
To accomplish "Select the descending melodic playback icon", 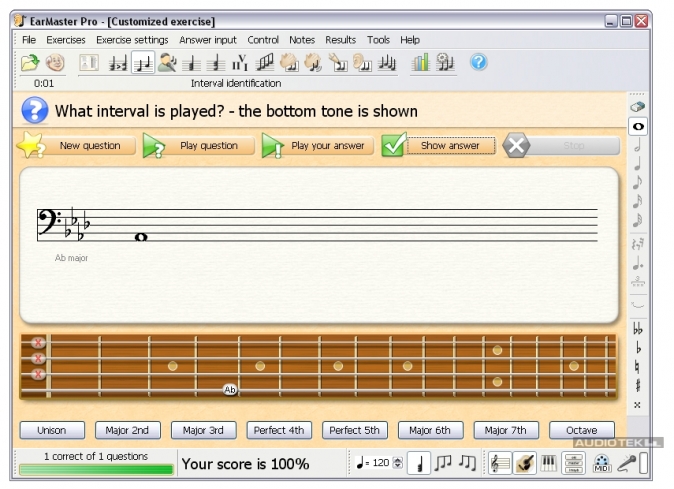I will click(x=467, y=463).
